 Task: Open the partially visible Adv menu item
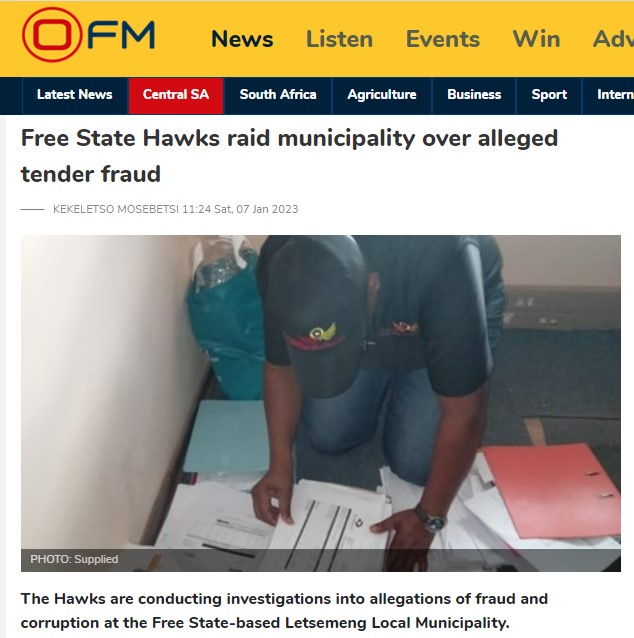pyautogui.click(x=613, y=39)
